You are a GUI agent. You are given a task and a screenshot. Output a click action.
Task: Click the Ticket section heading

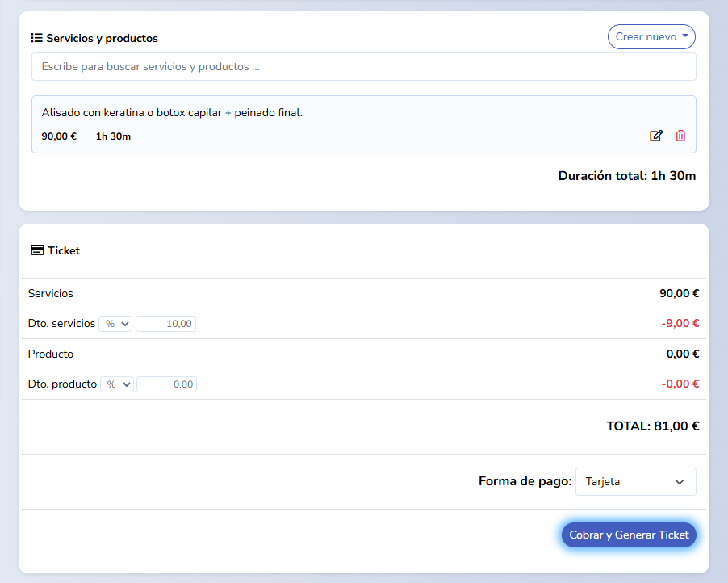click(x=64, y=250)
